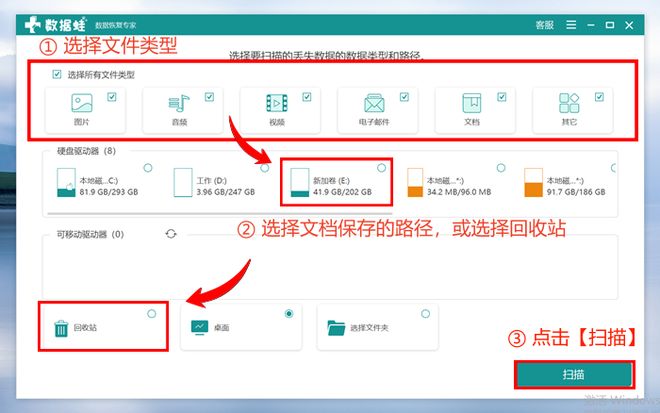The width and height of the screenshot is (660, 413).
Task: Click the 可移动驱动器 (0) heading
Action: (x=90, y=234)
